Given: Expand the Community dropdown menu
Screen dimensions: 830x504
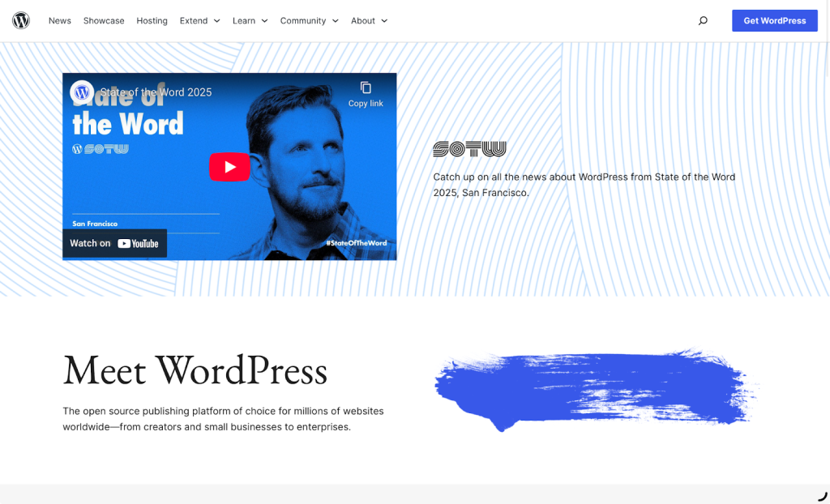Looking at the screenshot, I should [309, 20].
